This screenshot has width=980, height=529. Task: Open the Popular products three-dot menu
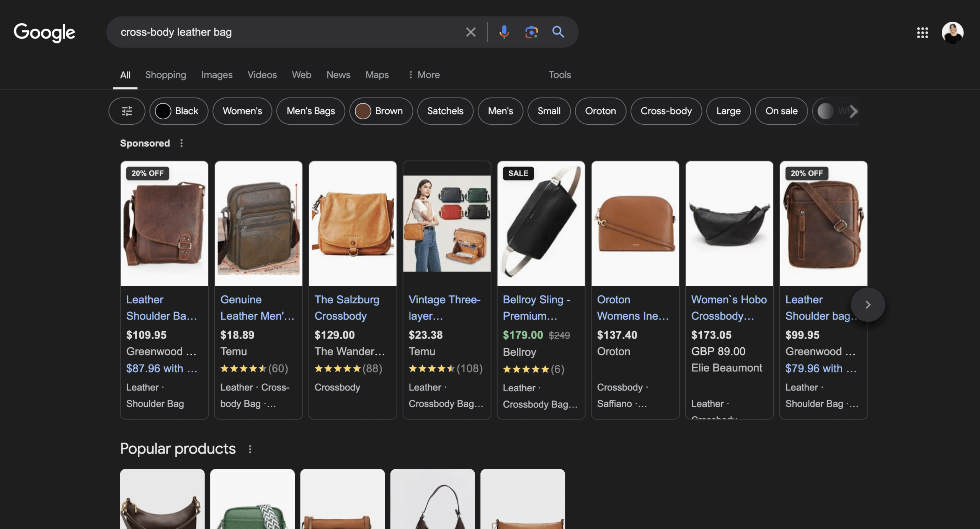[250, 449]
